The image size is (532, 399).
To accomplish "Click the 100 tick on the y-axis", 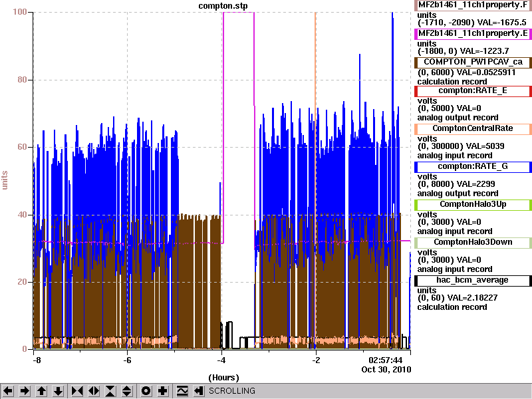I will [x=20, y=12].
